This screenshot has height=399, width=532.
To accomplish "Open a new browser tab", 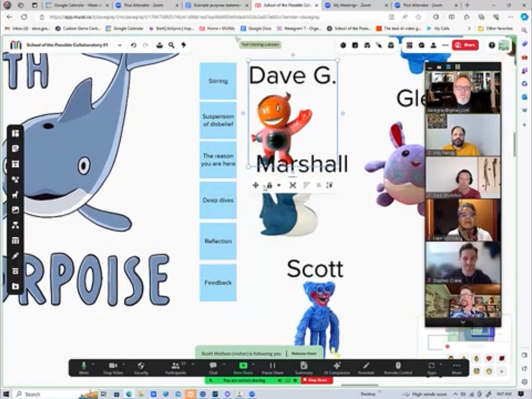I will pos(467,5).
